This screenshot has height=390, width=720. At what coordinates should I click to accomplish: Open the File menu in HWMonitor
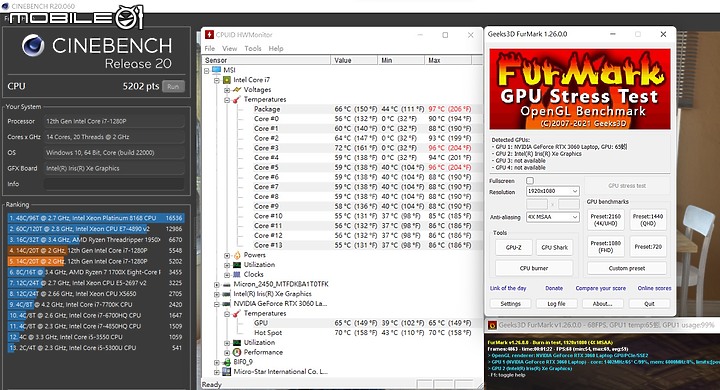tap(209, 48)
